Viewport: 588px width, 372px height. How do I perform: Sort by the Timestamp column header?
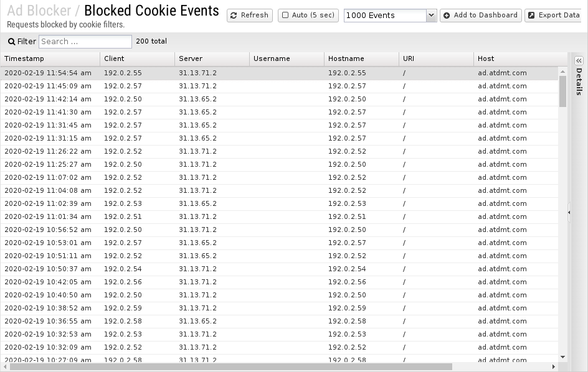[x=25, y=58]
